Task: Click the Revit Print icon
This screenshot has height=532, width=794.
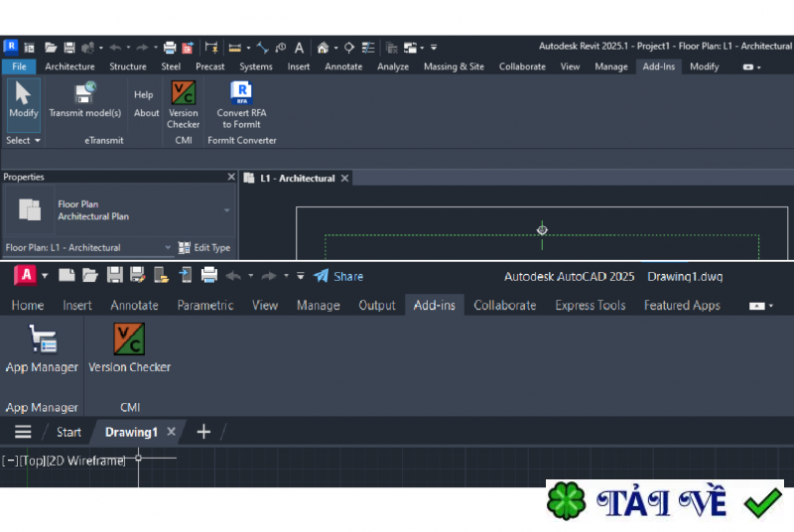Action: click(170, 48)
